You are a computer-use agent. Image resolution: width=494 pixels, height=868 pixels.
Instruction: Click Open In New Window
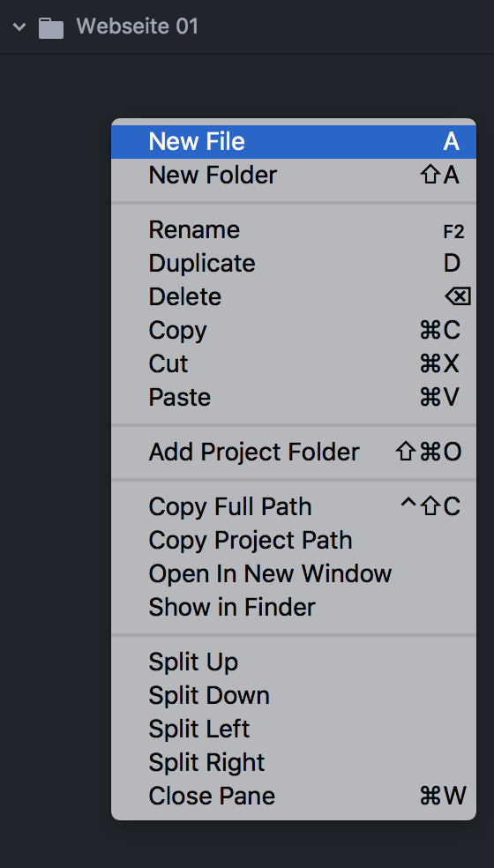(x=294, y=573)
